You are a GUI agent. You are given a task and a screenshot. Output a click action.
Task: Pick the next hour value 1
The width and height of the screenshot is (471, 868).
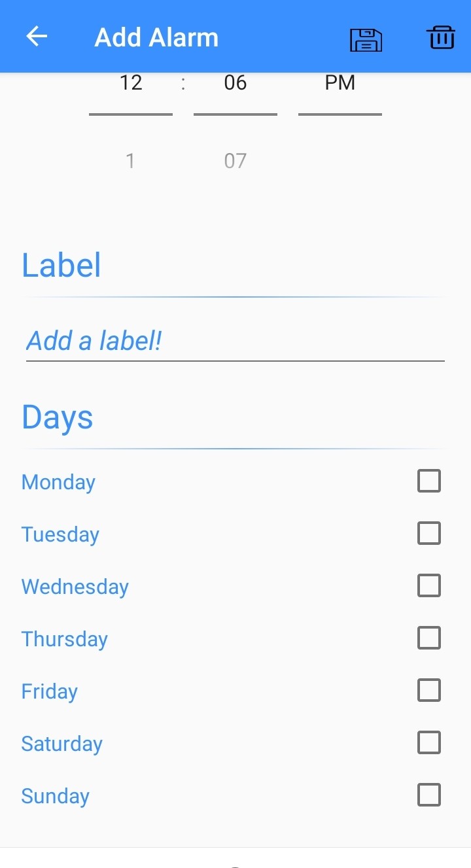click(x=131, y=160)
